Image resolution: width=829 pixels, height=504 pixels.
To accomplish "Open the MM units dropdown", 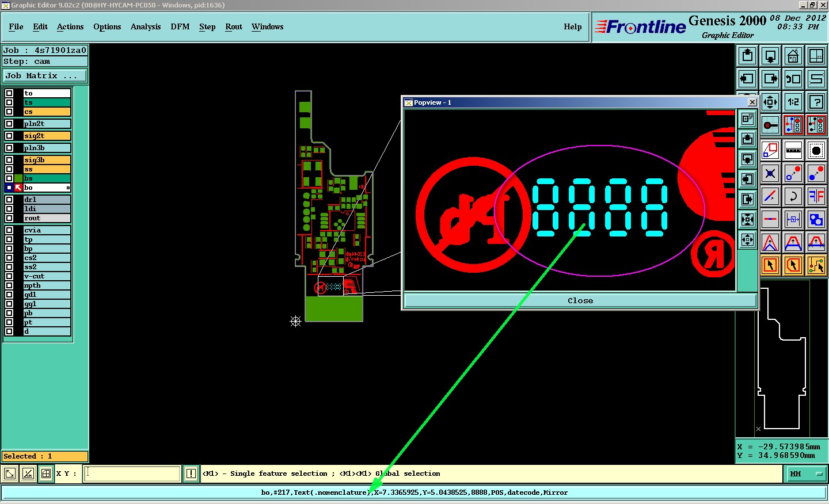I will 806,474.
